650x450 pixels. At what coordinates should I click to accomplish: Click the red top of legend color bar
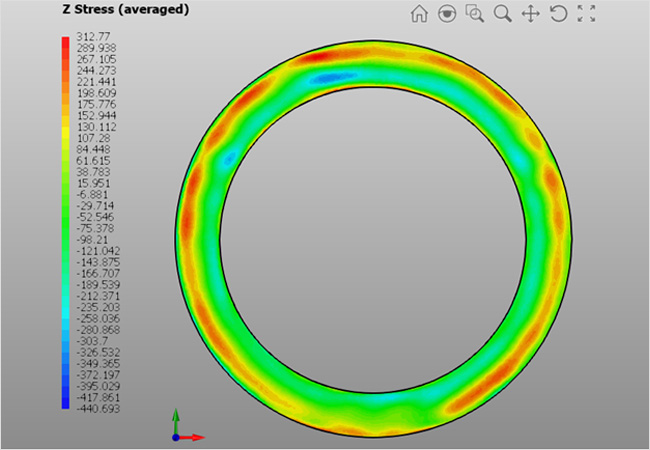(66, 41)
